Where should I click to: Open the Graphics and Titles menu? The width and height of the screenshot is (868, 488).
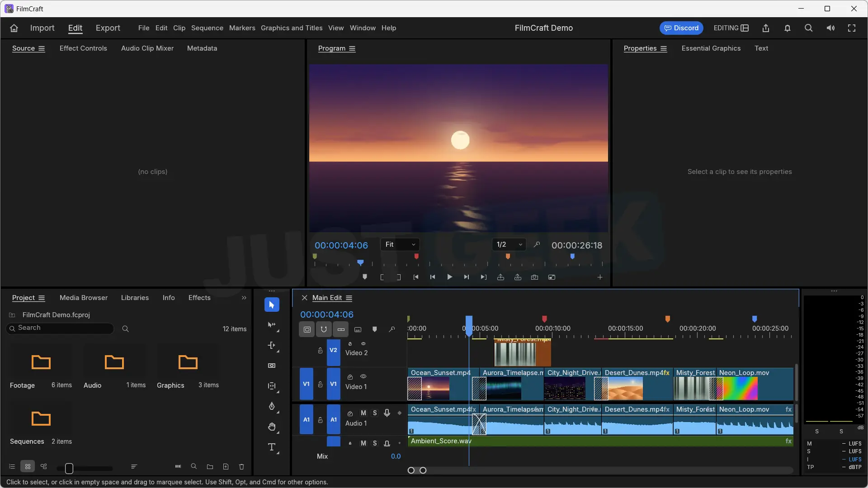click(292, 28)
